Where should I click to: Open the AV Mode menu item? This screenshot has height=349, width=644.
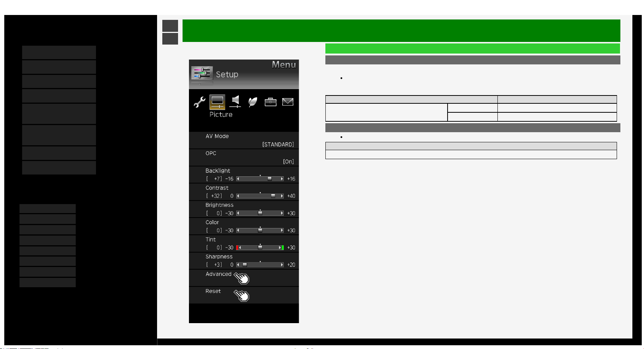coord(244,140)
